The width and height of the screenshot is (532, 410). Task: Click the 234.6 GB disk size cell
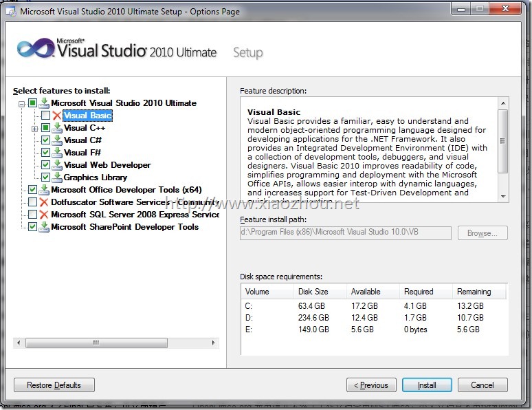[x=313, y=318]
